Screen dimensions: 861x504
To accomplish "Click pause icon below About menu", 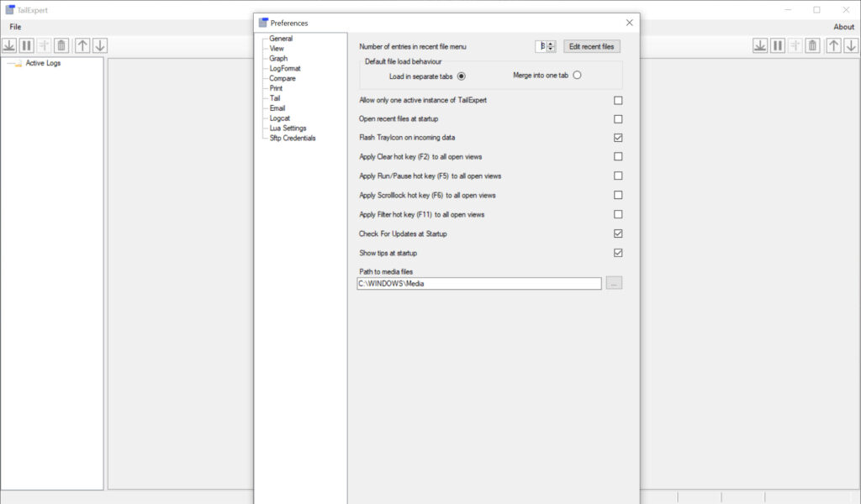I will click(x=778, y=45).
